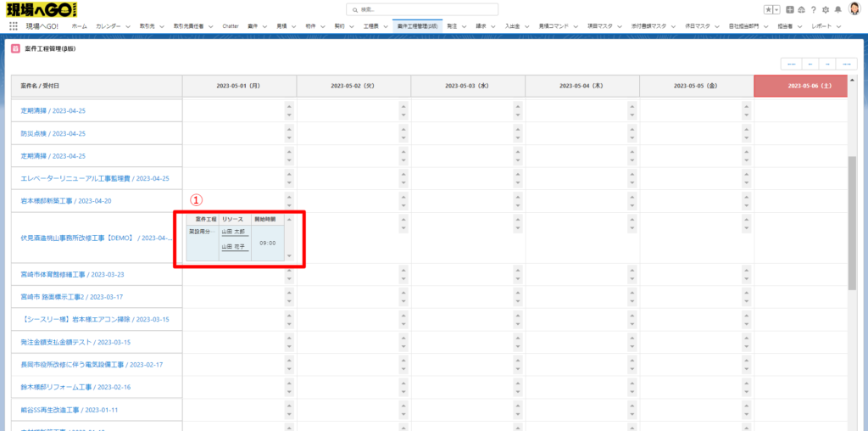Click the double-right arrow jump-forward button
868x431 pixels.
pos(845,64)
